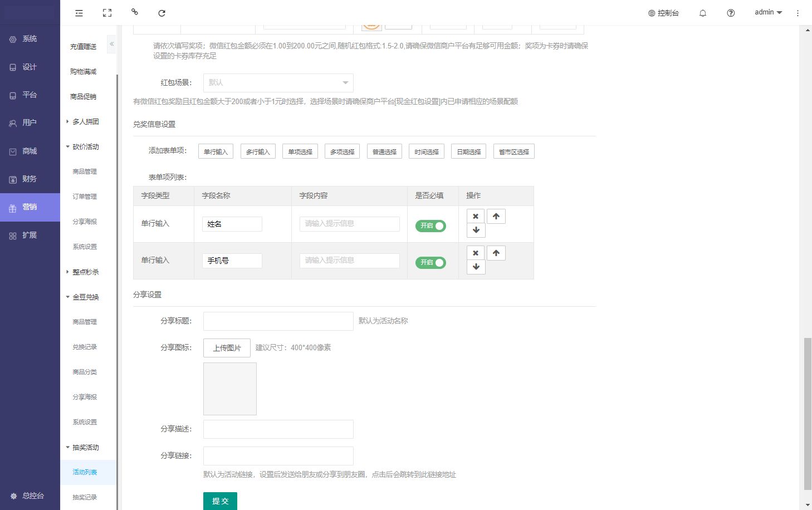This screenshot has height=510, width=812.
Task: Open the admin user dropdown
Action: (x=768, y=12)
